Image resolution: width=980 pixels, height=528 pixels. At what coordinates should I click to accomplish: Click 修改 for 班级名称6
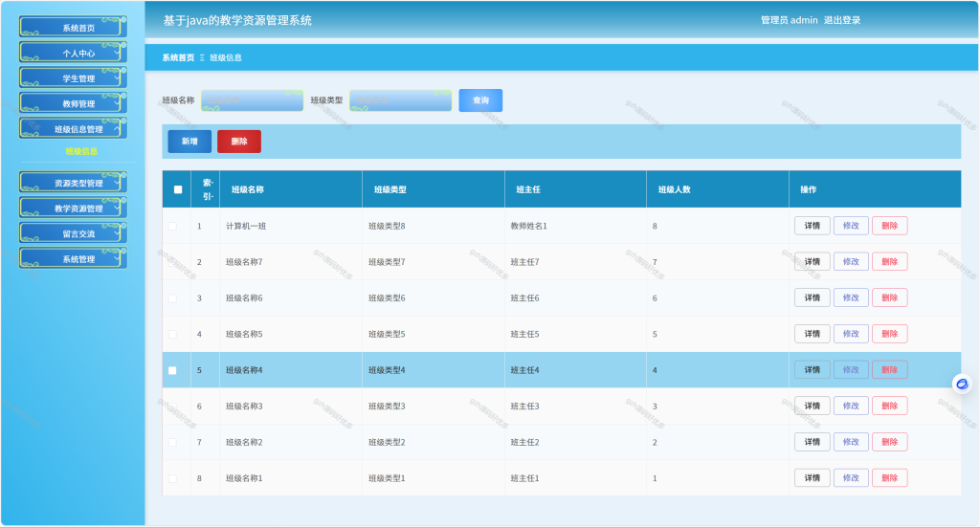click(851, 297)
